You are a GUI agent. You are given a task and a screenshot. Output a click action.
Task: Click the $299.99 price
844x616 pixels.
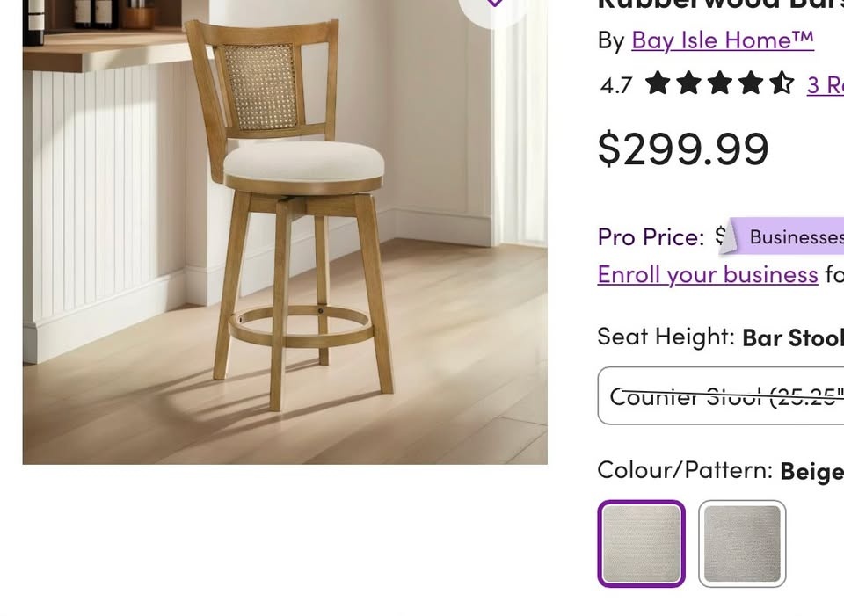pyautogui.click(x=683, y=149)
